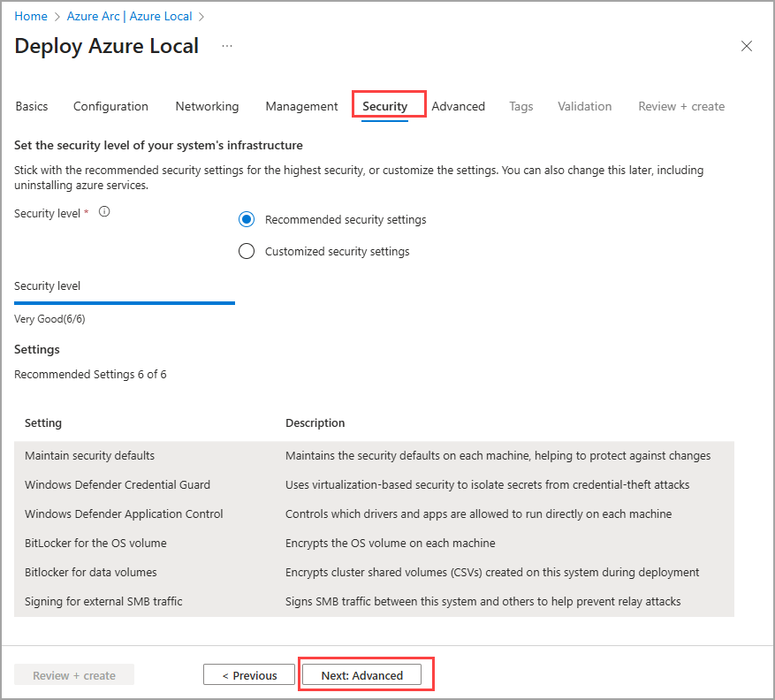Open the Configuration tab
Screen dimensions: 775x700
pyautogui.click(x=110, y=106)
